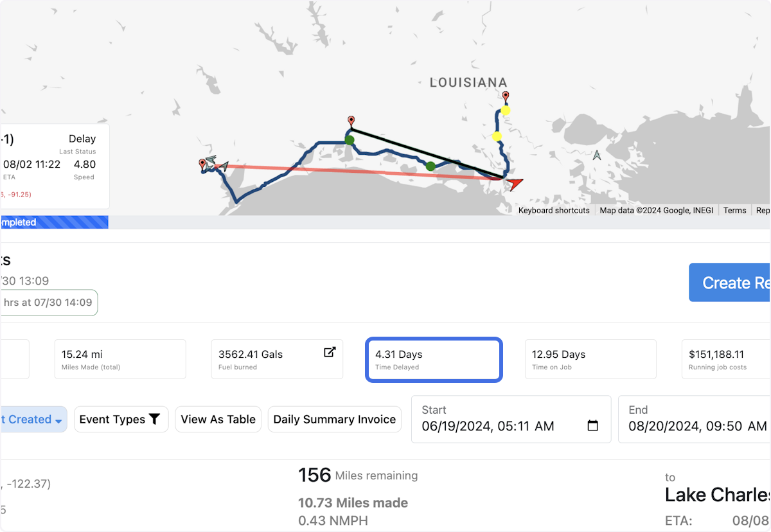Click the lone gray vessel arrow east of route

[597, 155]
